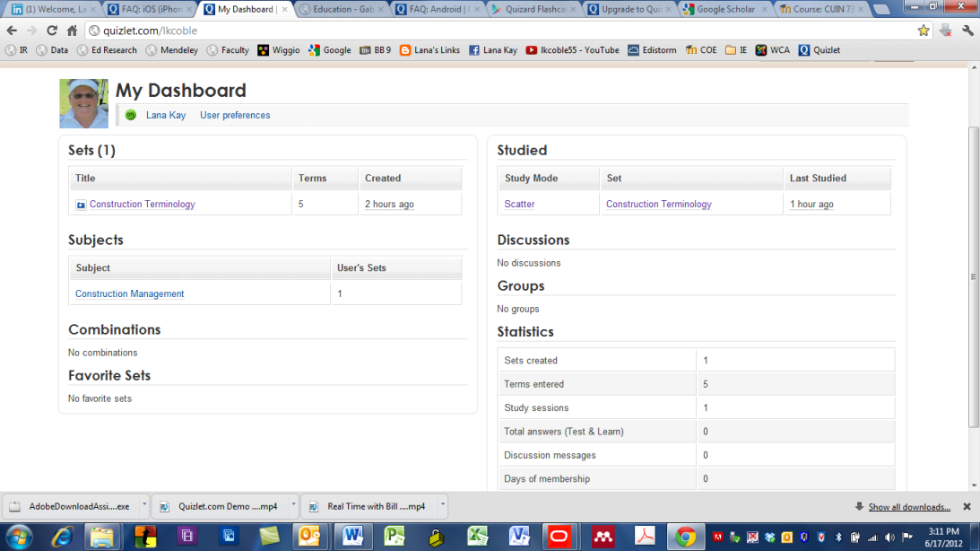
Task: Reload the Quizlet dashboard page
Action: click(52, 30)
